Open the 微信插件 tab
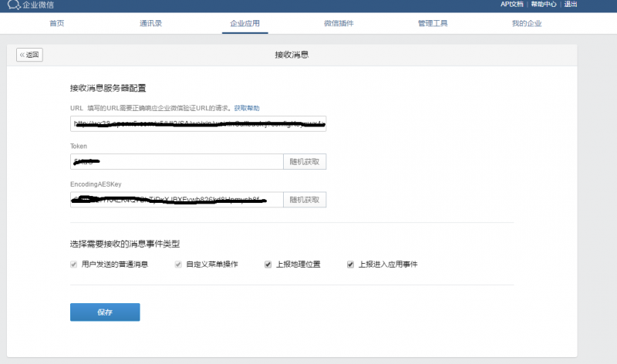The width and height of the screenshot is (617, 364). point(339,23)
